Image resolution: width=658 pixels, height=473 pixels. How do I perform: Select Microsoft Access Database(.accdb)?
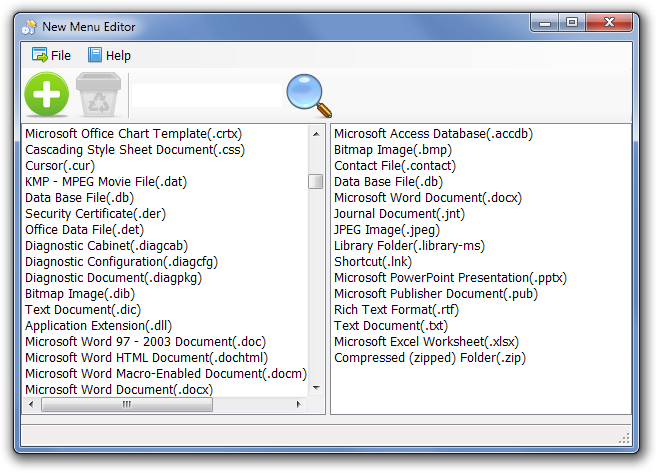click(x=433, y=134)
